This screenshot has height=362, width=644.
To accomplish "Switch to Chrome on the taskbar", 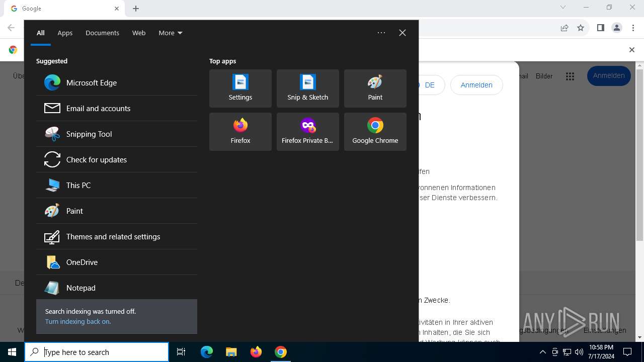I will point(281,352).
